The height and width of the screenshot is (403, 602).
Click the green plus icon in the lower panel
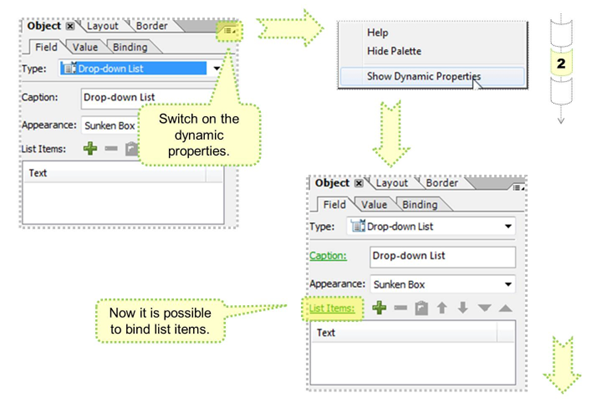tap(380, 309)
